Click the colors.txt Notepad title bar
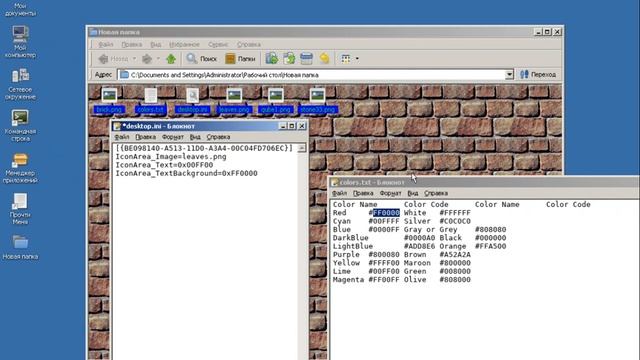This screenshot has height=360, width=640. (485, 182)
